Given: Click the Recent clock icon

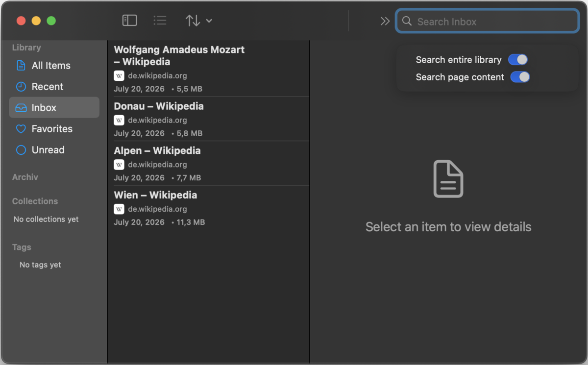Looking at the screenshot, I should (21, 87).
